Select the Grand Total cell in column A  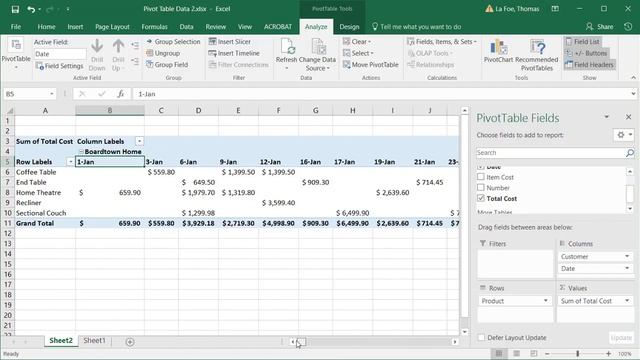[45, 223]
